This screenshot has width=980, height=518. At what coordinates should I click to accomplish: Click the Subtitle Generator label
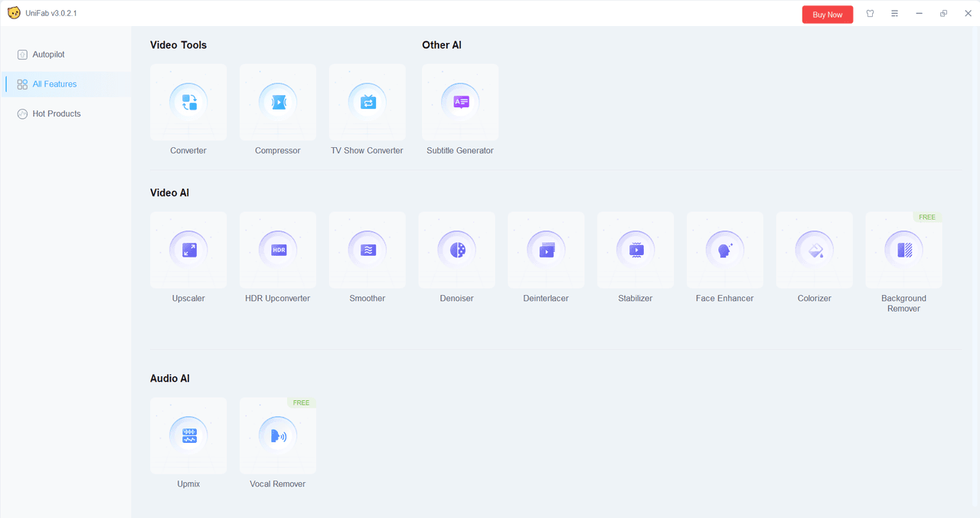coord(460,151)
